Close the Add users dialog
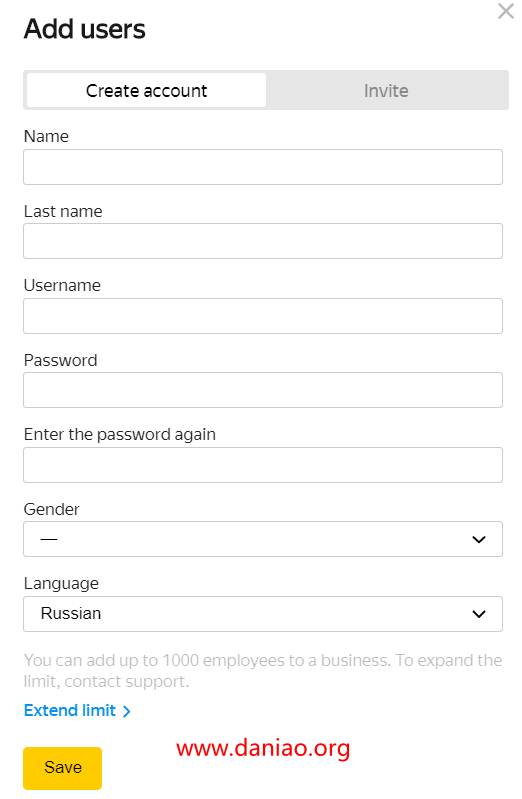The height and width of the screenshot is (799, 522). click(505, 11)
